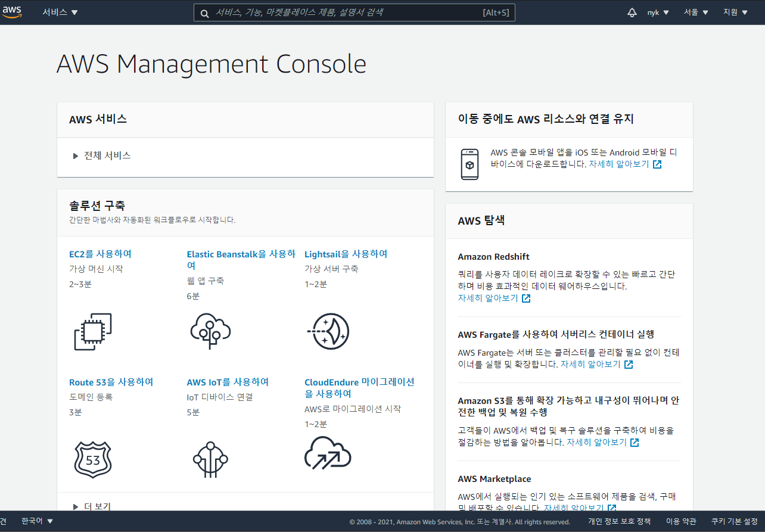Screen dimensions: 765x532
Task: Click 자세히 알아보기 in Fargate description
Action: coord(590,365)
